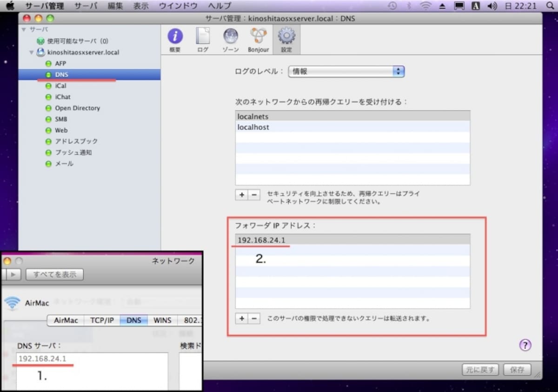Viewport: 558px width, 392px height.
Task: Select the localhost list entry
Action: point(352,127)
